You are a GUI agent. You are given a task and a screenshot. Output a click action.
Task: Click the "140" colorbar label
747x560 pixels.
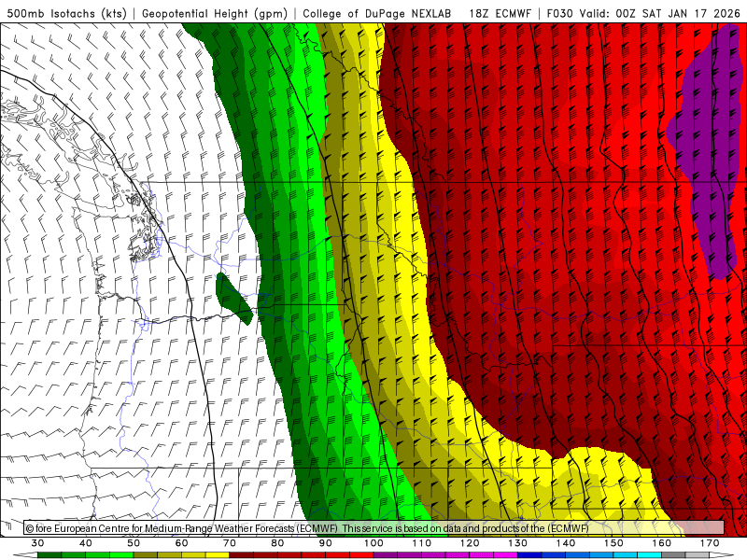click(566, 543)
